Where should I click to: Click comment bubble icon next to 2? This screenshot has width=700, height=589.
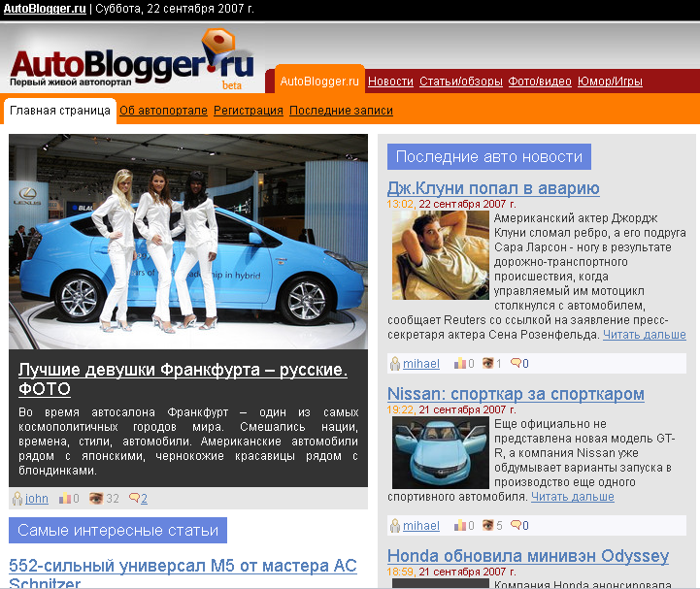pyautogui.click(x=134, y=498)
